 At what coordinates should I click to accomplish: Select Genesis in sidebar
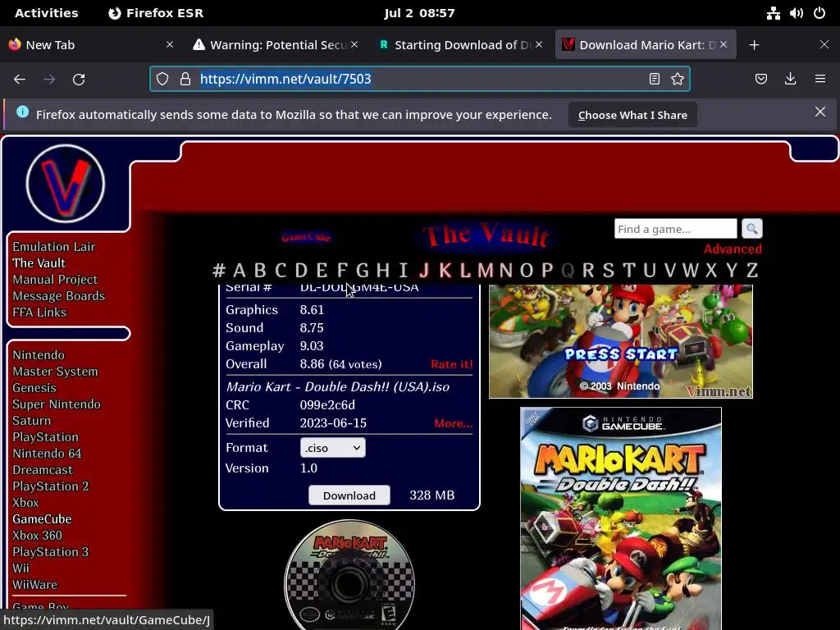coord(34,388)
